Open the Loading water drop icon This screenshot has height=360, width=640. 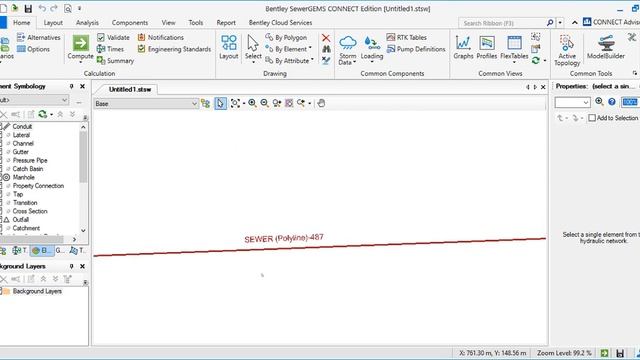tap(372, 42)
